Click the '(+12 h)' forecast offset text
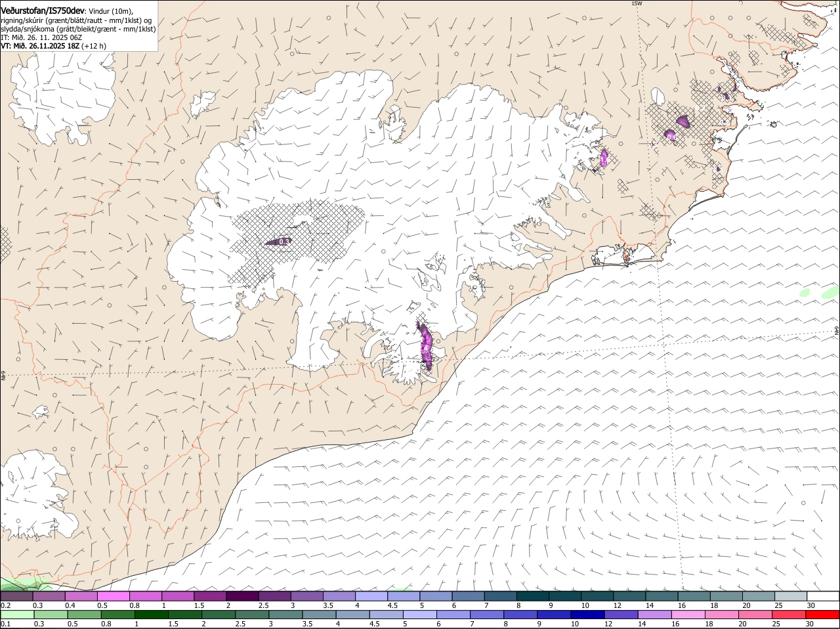 (94, 46)
